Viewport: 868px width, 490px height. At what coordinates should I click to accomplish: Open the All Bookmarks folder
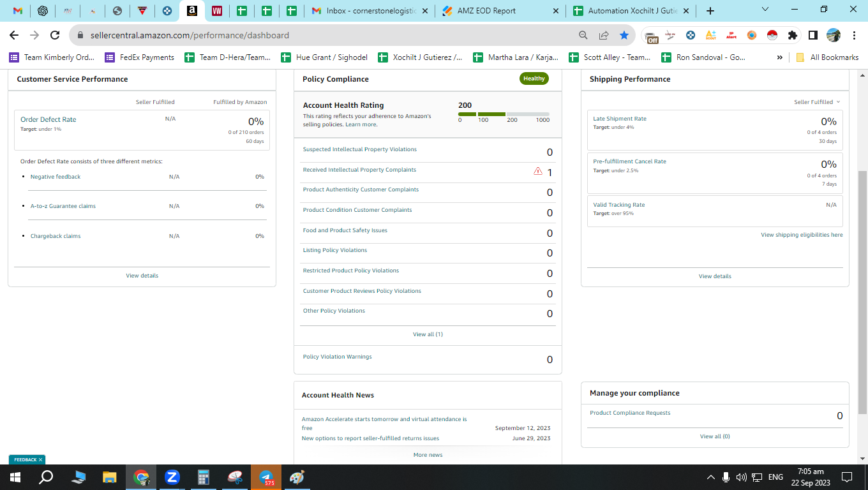tap(827, 57)
